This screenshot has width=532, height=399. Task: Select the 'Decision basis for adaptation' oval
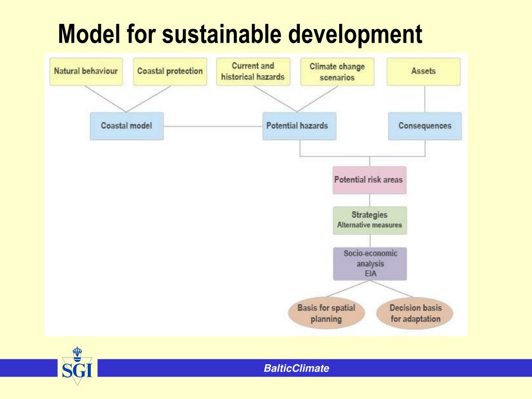coord(415,313)
